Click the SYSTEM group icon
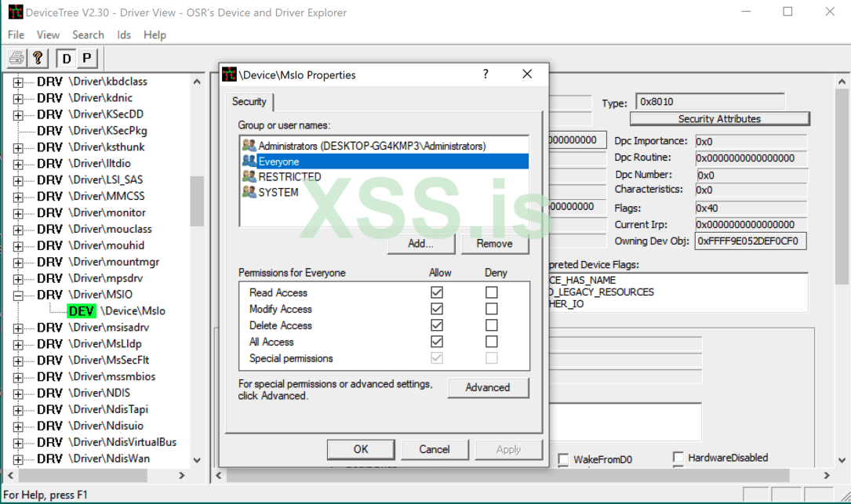 point(249,192)
